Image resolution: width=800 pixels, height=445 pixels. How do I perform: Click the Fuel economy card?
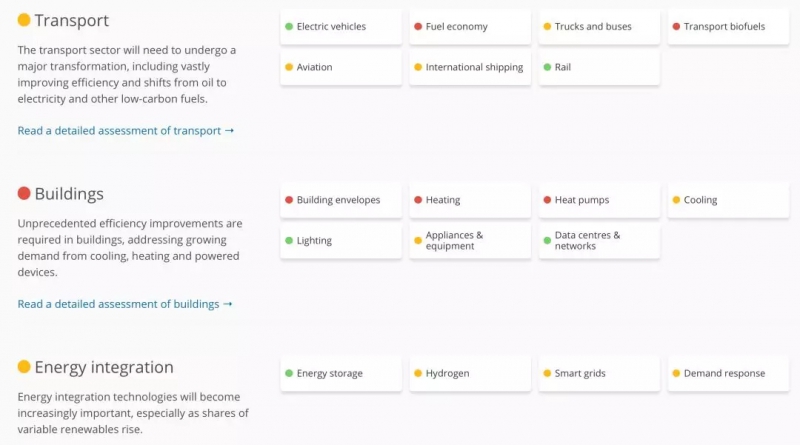pos(469,27)
